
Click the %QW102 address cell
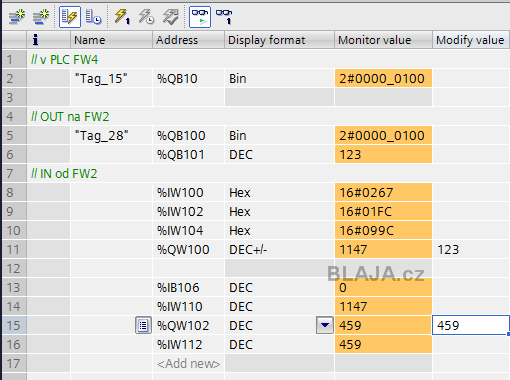[x=189, y=326]
